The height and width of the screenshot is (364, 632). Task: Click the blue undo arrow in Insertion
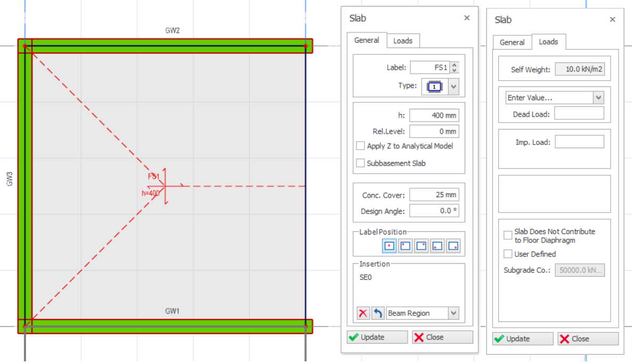click(x=378, y=313)
